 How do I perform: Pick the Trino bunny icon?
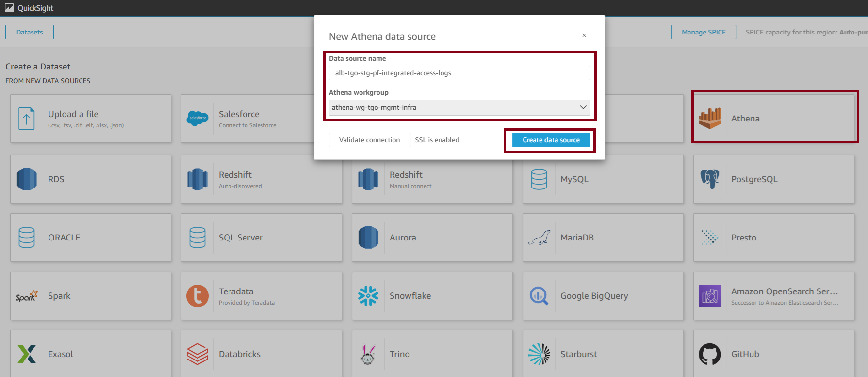click(368, 354)
